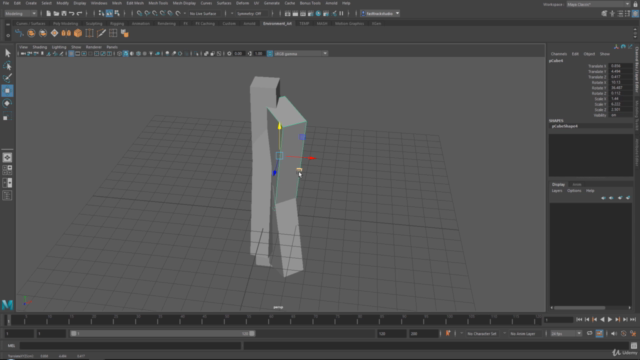The width and height of the screenshot is (640, 360).
Task: Go to start of playback range
Action: pos(579,320)
